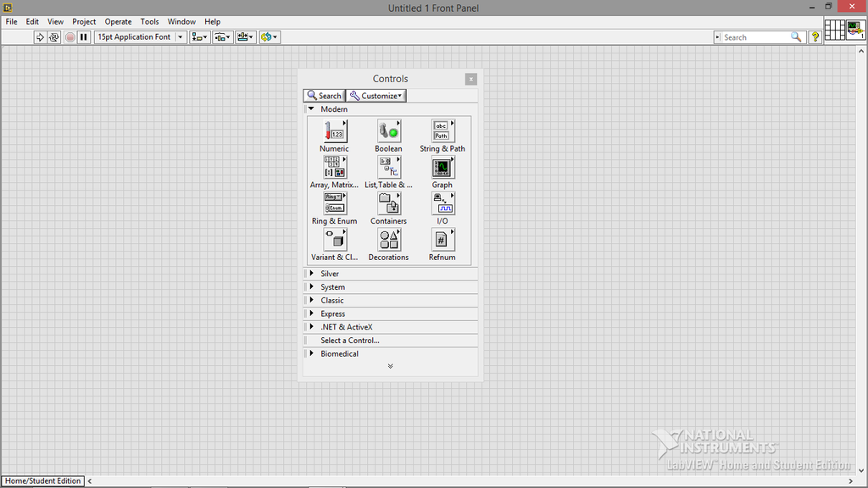Click the Abort Execution stop button
The image size is (868, 488).
(70, 37)
